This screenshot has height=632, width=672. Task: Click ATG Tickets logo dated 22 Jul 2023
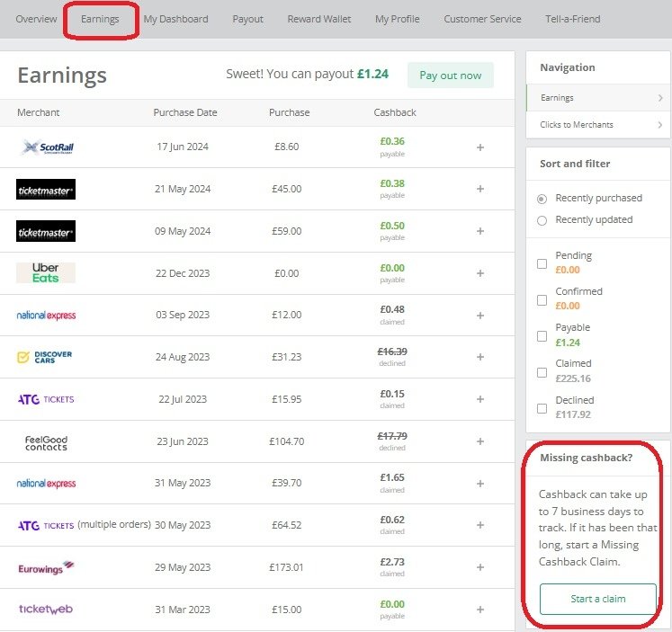point(46,399)
